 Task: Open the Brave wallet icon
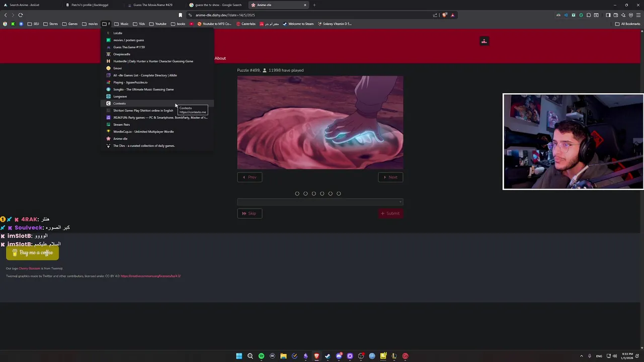pos(616,15)
